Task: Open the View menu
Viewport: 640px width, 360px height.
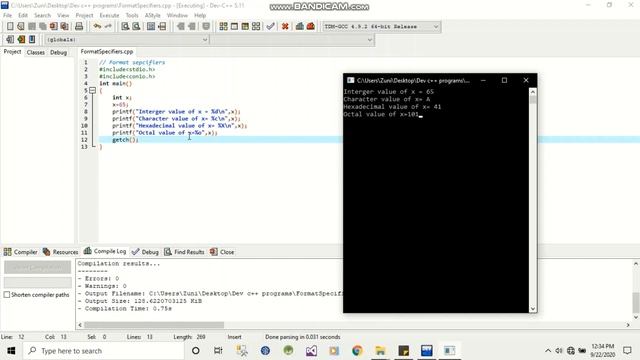Action: click(x=63, y=15)
